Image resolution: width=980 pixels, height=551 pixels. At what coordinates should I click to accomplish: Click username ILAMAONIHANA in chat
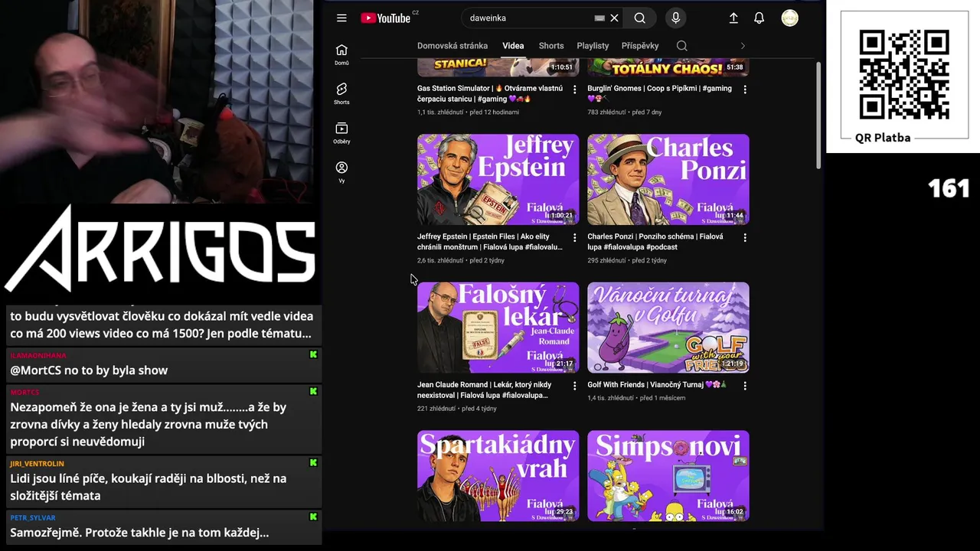pyautogui.click(x=38, y=355)
